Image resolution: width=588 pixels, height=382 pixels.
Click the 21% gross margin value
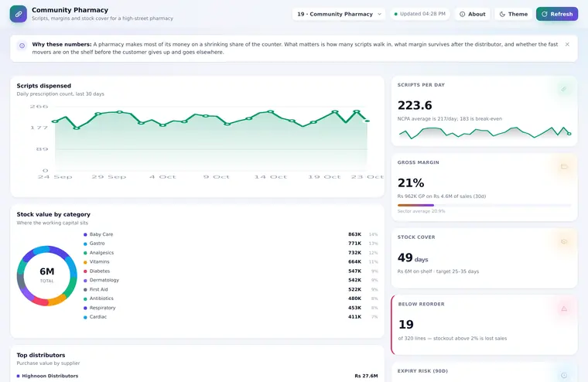click(x=411, y=183)
